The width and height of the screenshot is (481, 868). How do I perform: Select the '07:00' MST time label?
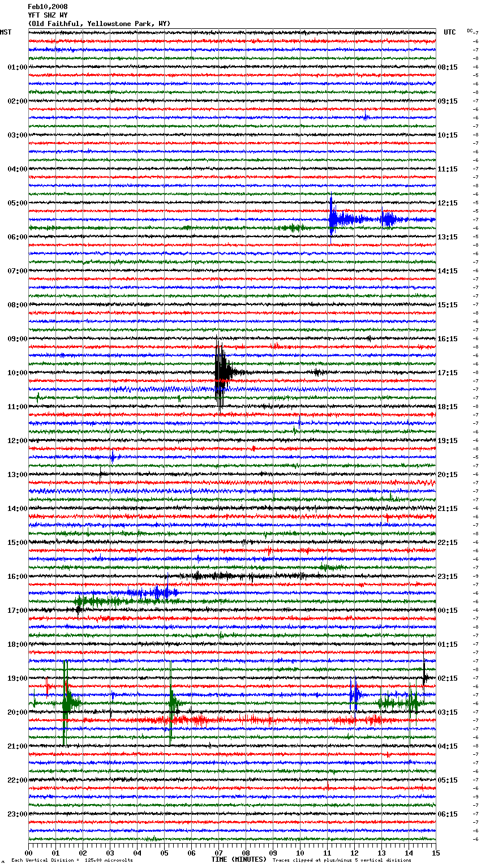[x=18, y=271]
